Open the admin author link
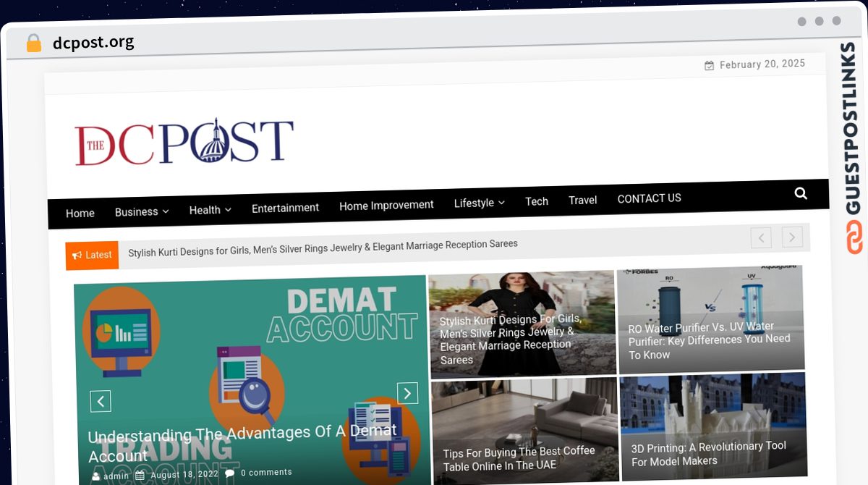The image size is (868, 485). point(116,476)
